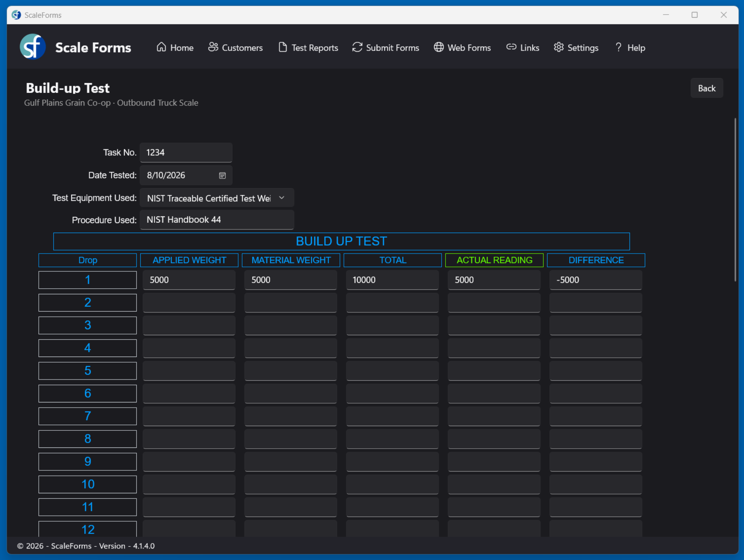Maximize the ScaleForms window
Viewport: 744px width, 560px height.
tap(695, 15)
